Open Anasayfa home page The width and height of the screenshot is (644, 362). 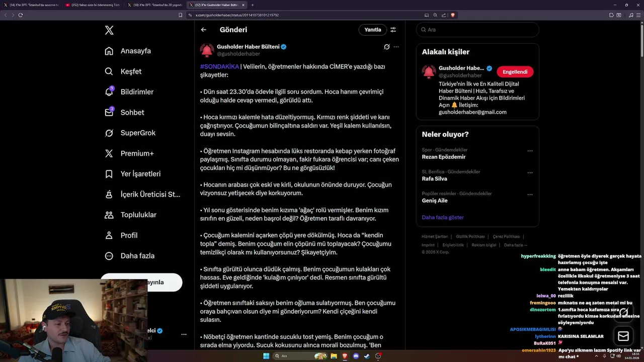pos(128,51)
